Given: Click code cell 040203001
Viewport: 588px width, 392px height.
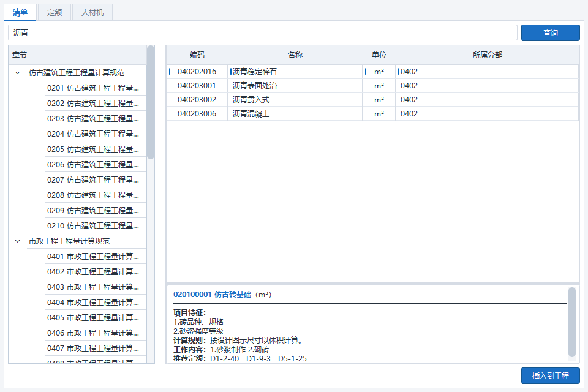Looking at the screenshot, I should [197, 86].
